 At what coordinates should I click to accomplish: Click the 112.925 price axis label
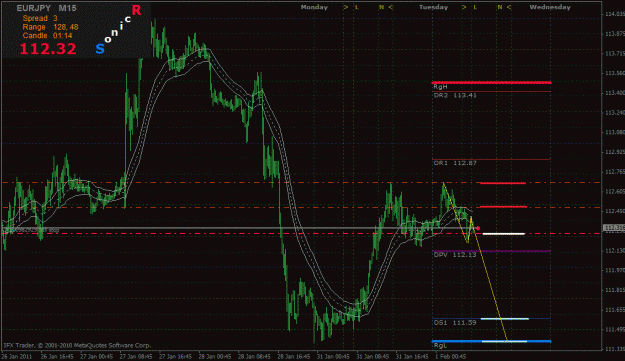click(615, 152)
